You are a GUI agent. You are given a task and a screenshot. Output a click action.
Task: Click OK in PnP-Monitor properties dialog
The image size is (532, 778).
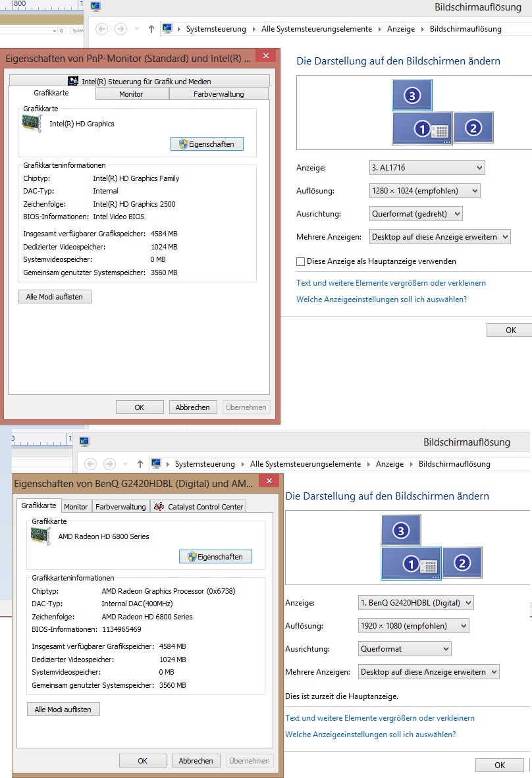[x=140, y=407]
